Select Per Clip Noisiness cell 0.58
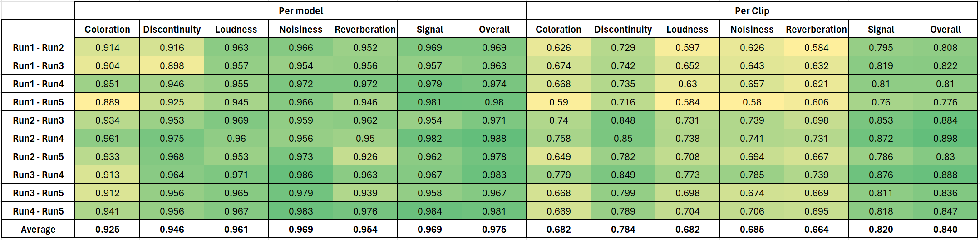The image size is (980, 240). [752, 102]
